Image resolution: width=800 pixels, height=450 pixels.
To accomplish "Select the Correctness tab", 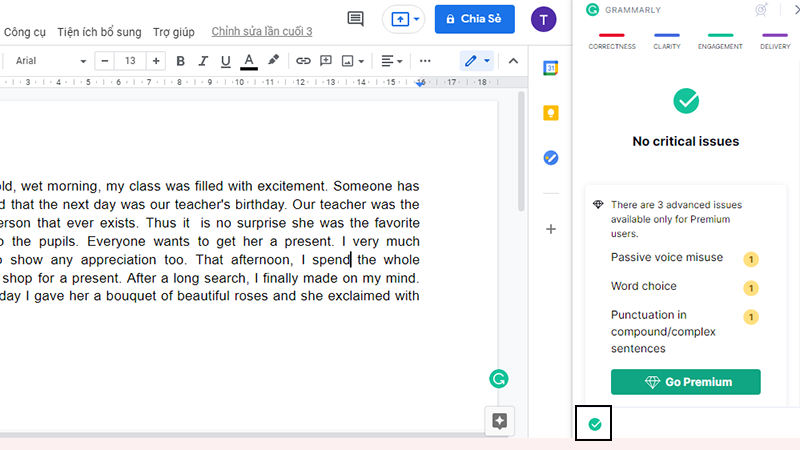I will pyautogui.click(x=612, y=41).
